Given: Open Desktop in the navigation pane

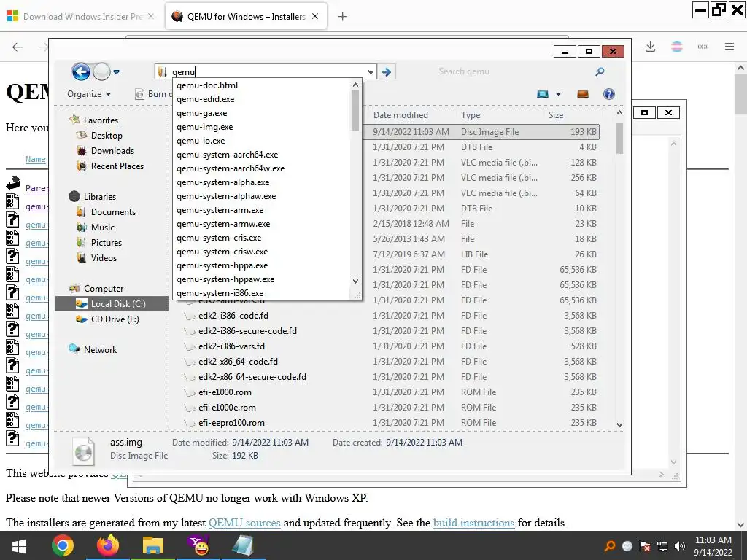Looking at the screenshot, I should [x=107, y=135].
